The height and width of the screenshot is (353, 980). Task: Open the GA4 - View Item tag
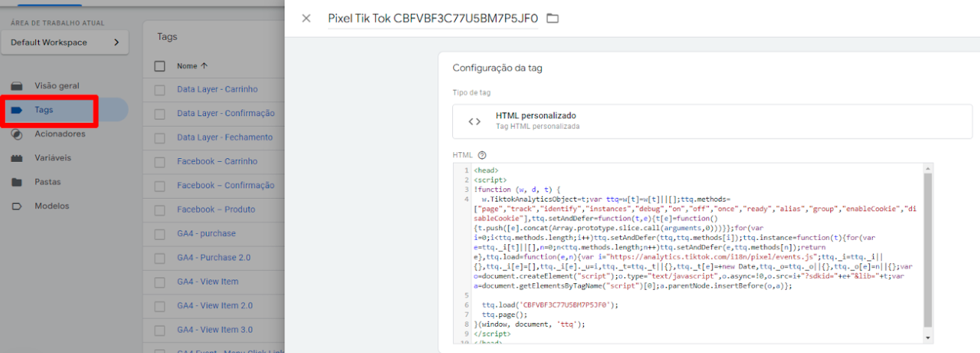207,281
